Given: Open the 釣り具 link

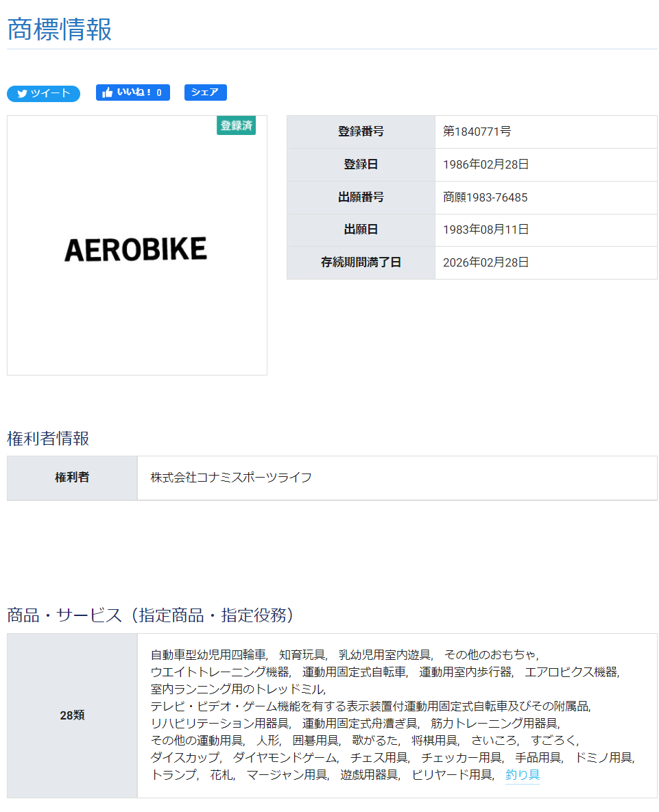Looking at the screenshot, I should tap(523, 775).
